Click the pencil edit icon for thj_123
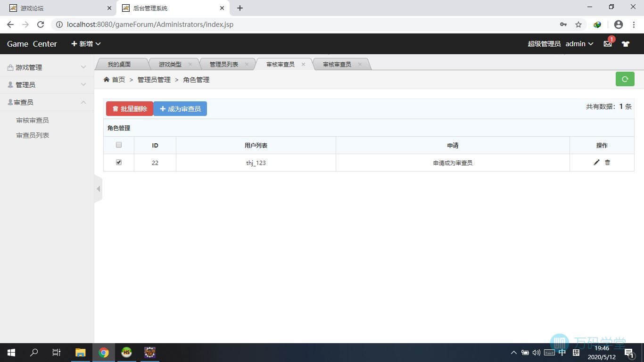The height and width of the screenshot is (362, 644). (596, 163)
